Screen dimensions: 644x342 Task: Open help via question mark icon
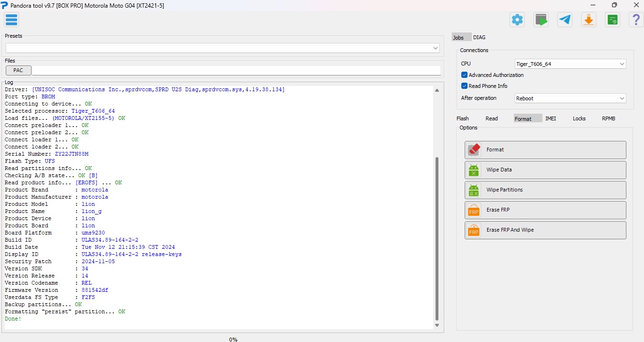click(636, 20)
